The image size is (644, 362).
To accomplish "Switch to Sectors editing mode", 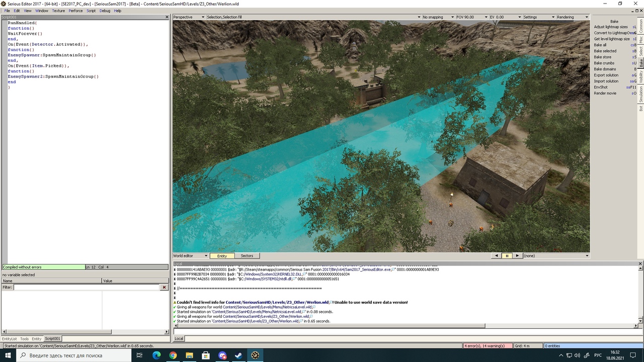I will [247, 256].
